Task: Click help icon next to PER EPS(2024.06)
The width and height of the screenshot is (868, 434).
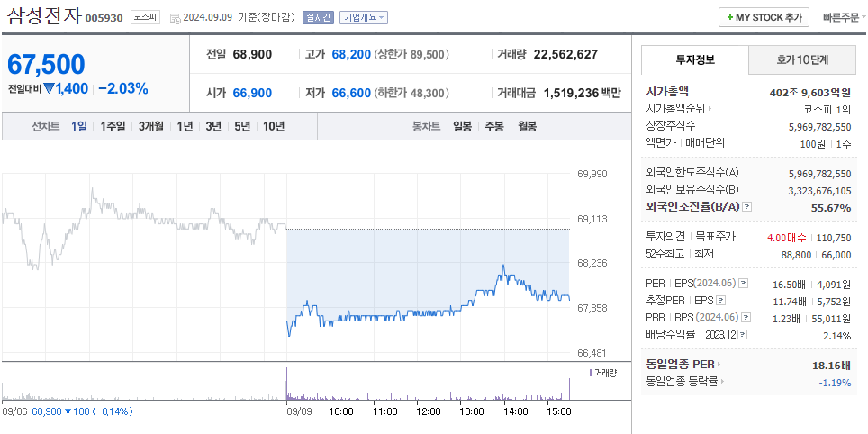Action: pos(744,284)
